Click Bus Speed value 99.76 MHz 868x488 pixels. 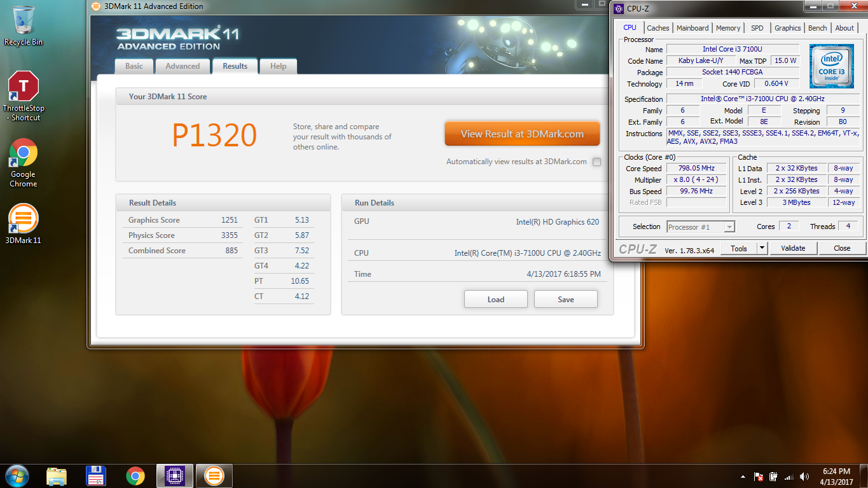tap(696, 192)
